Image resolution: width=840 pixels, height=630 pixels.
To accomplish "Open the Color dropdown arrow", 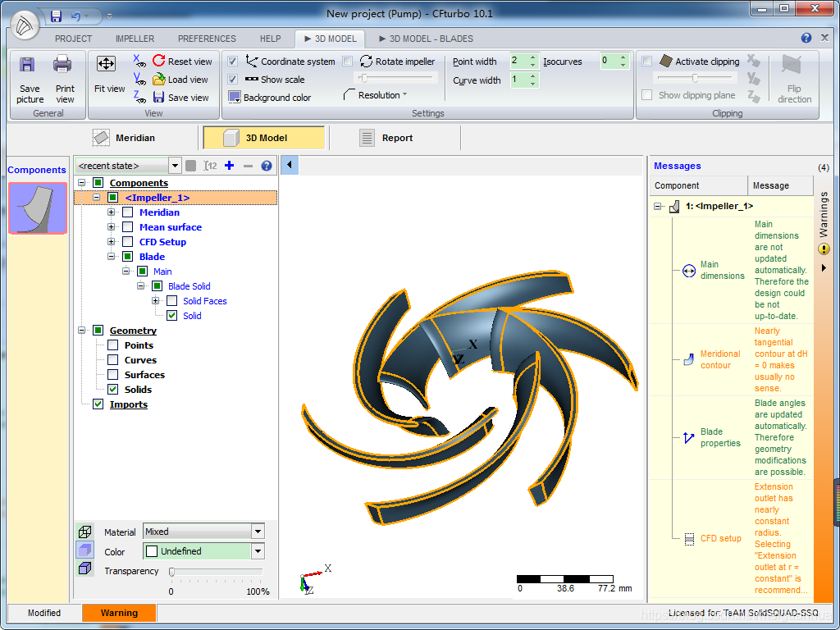I will tap(258, 550).
